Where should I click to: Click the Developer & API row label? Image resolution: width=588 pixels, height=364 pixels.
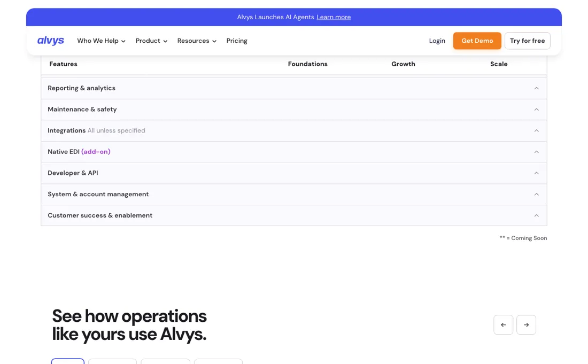pos(73,173)
